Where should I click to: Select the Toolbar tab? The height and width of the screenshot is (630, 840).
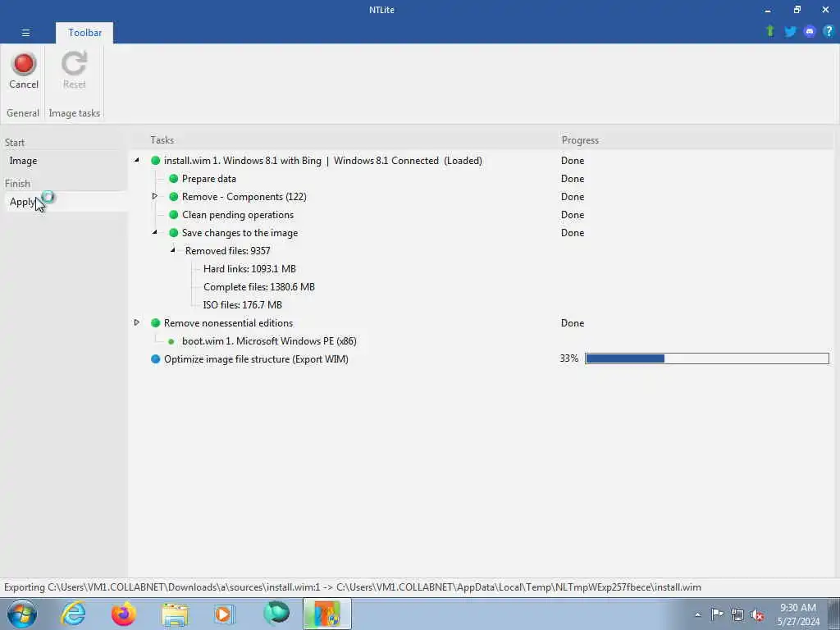[x=84, y=33]
